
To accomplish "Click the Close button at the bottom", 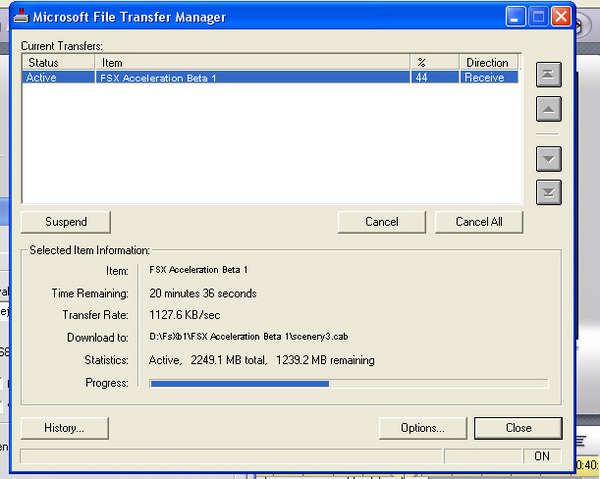I will click(x=518, y=428).
